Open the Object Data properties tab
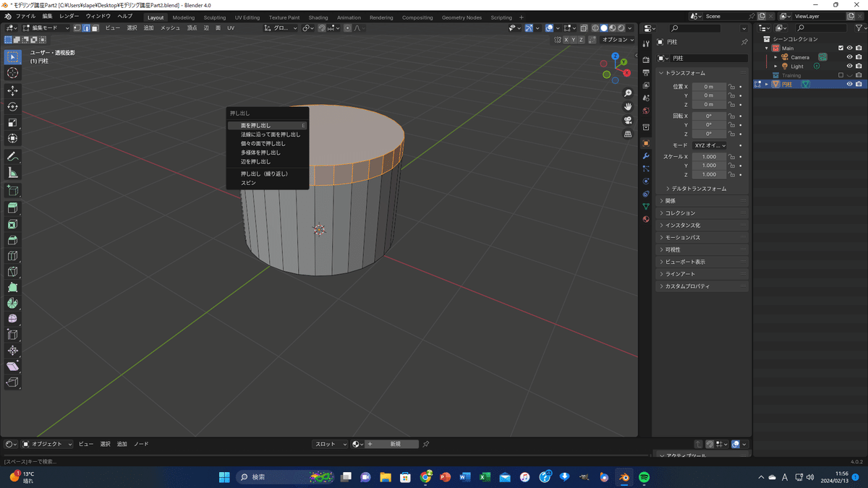This screenshot has width=868, height=488. 646,206
